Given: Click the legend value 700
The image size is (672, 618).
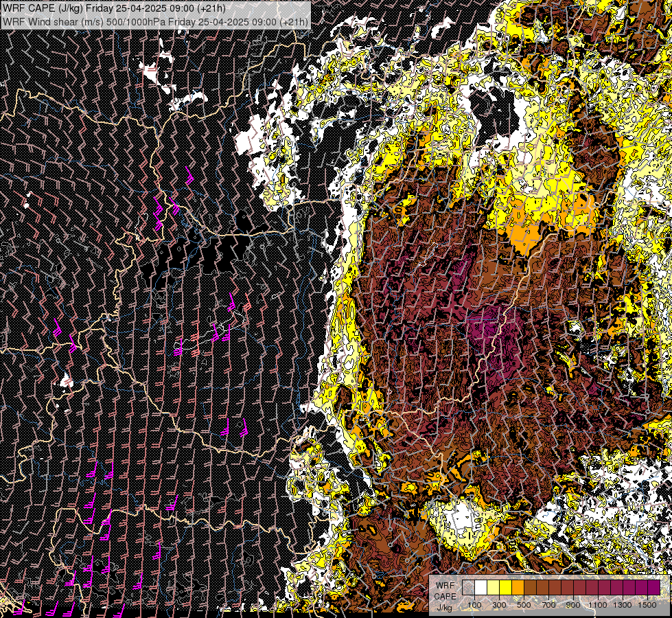Looking at the screenshot, I should pyautogui.click(x=548, y=605).
